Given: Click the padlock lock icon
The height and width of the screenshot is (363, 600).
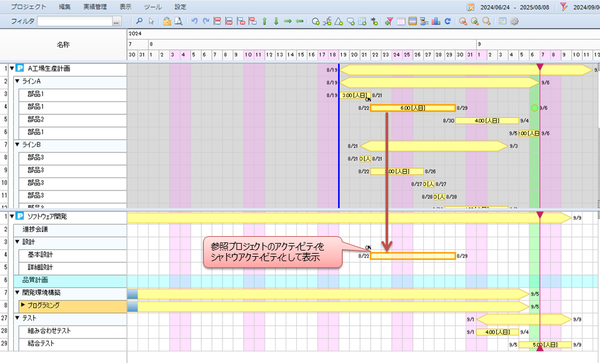Looking at the screenshot, I should click(167, 21).
